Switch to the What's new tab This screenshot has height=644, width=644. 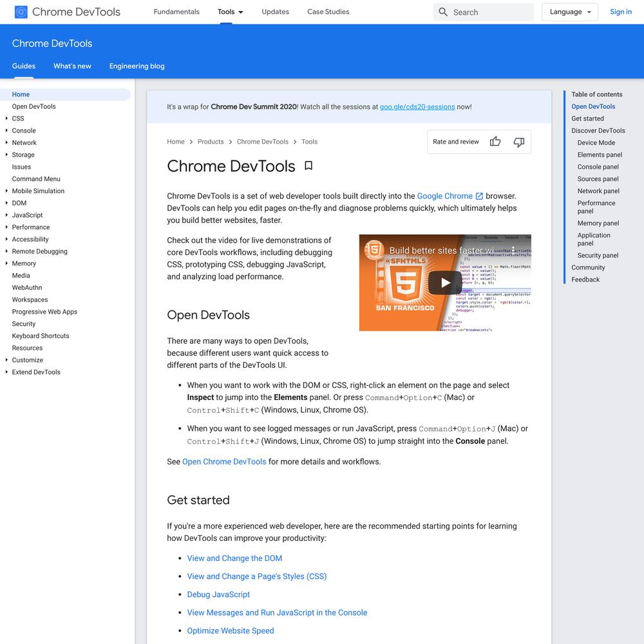click(x=72, y=66)
